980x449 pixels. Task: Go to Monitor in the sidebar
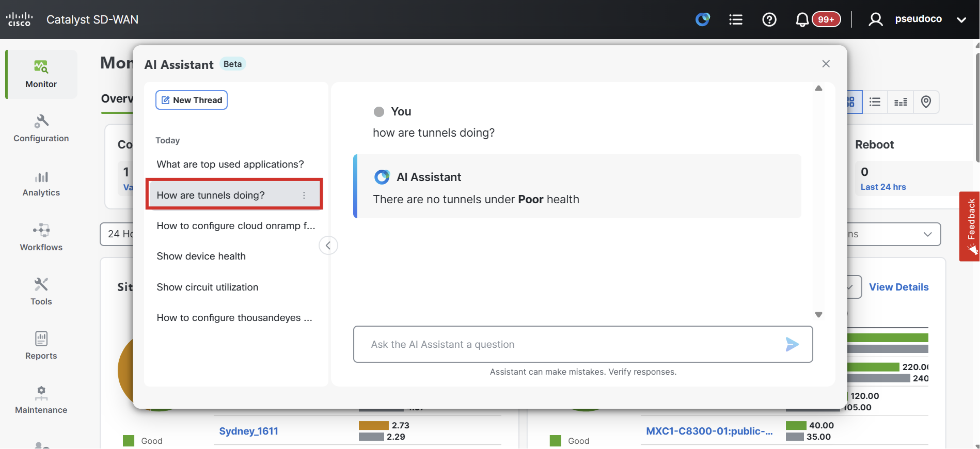coord(41,74)
